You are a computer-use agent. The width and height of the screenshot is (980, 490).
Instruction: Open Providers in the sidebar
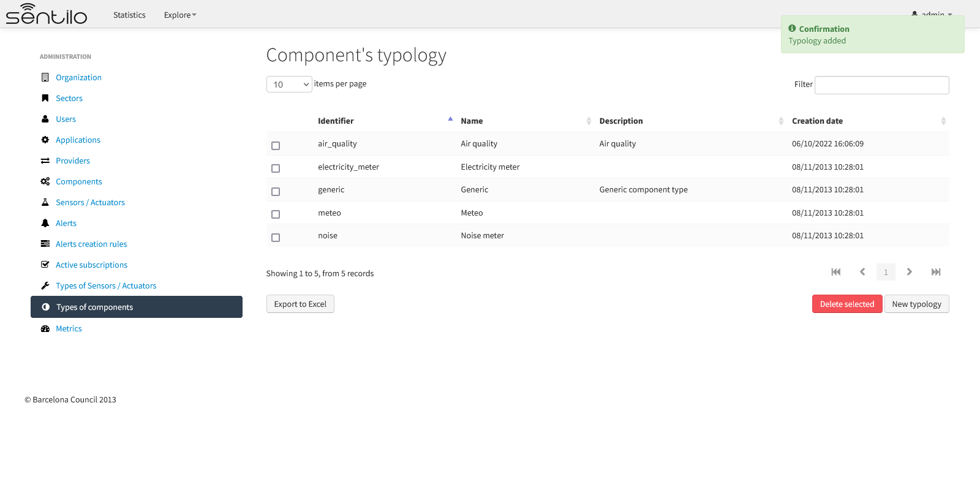click(x=73, y=160)
